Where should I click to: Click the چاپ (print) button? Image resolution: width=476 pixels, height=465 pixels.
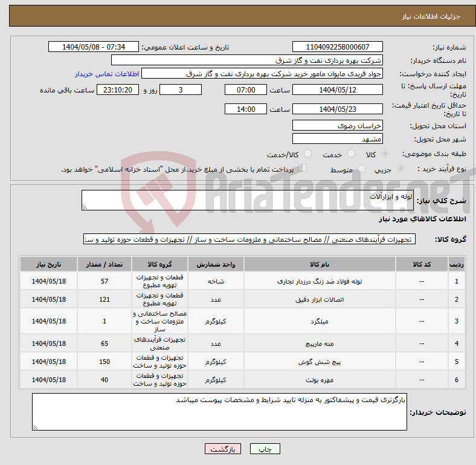click(x=265, y=449)
